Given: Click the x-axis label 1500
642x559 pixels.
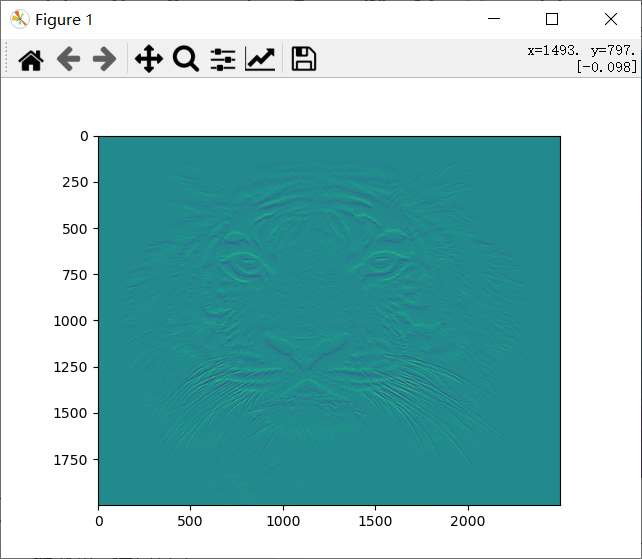Looking at the screenshot, I should point(375,521).
